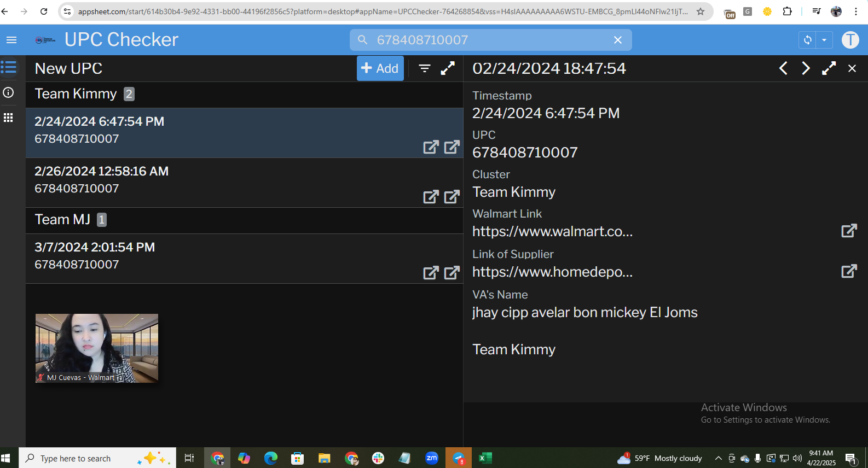This screenshot has width=868, height=468.
Task: Open the info view in the sidebar
Action: point(9,92)
